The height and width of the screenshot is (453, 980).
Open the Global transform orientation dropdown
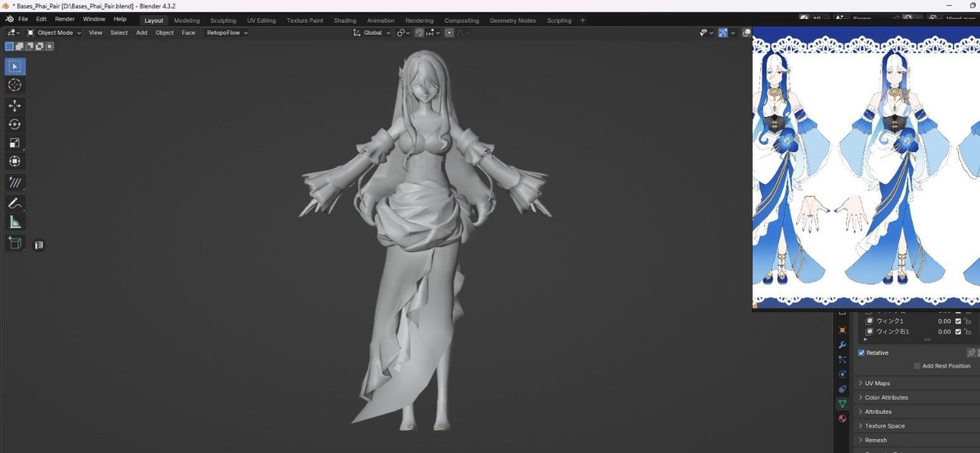(372, 33)
